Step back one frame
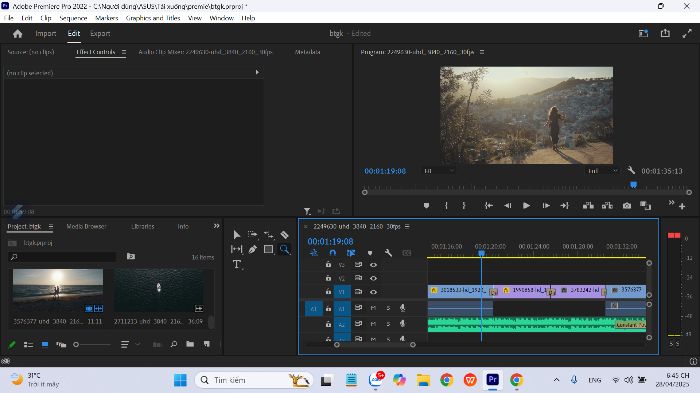The height and width of the screenshot is (393, 700). click(508, 205)
